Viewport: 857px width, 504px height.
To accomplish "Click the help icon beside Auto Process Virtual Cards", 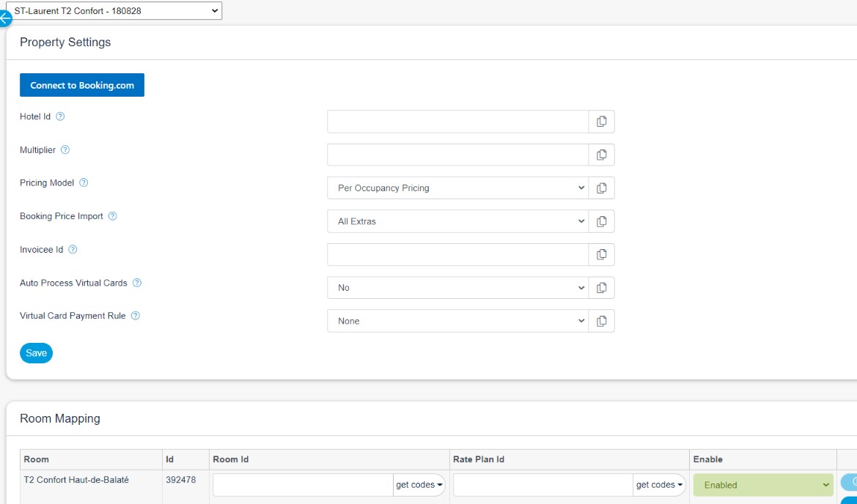I will (137, 283).
